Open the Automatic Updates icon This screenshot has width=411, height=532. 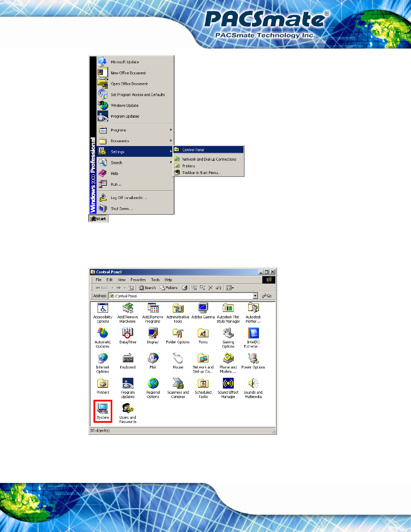click(x=103, y=338)
